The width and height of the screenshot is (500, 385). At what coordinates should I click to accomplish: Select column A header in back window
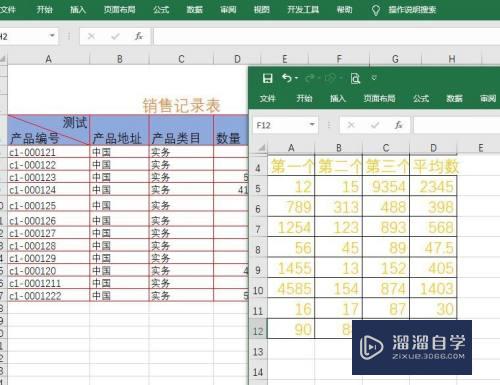(49, 59)
